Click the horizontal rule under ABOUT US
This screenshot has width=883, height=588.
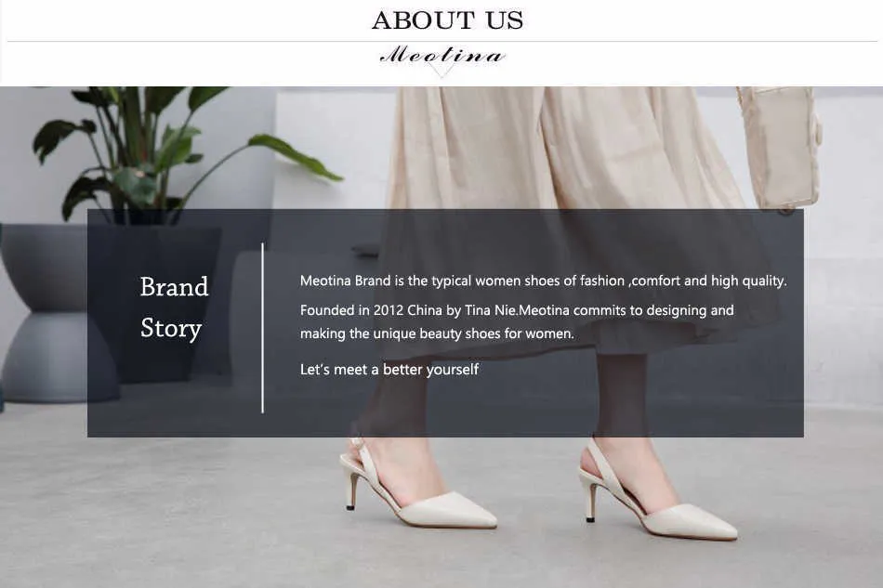click(x=442, y=41)
